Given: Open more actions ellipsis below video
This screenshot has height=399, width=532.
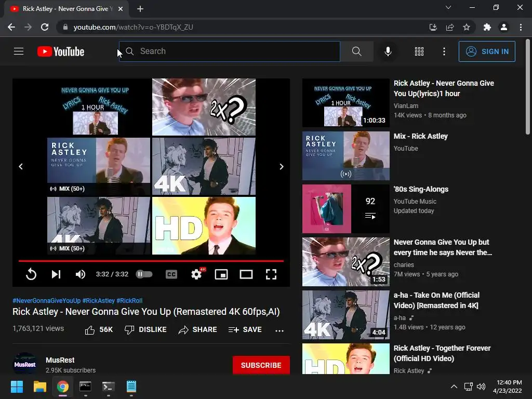Looking at the screenshot, I should pyautogui.click(x=279, y=330).
